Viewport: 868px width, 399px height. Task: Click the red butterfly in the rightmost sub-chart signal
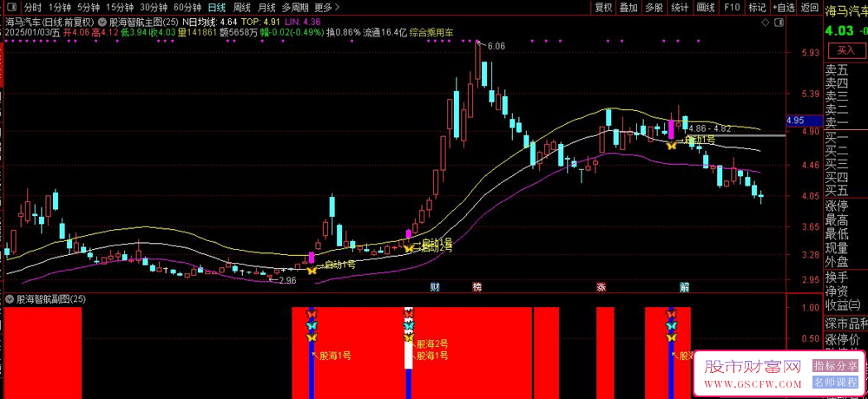pyautogui.click(x=672, y=314)
